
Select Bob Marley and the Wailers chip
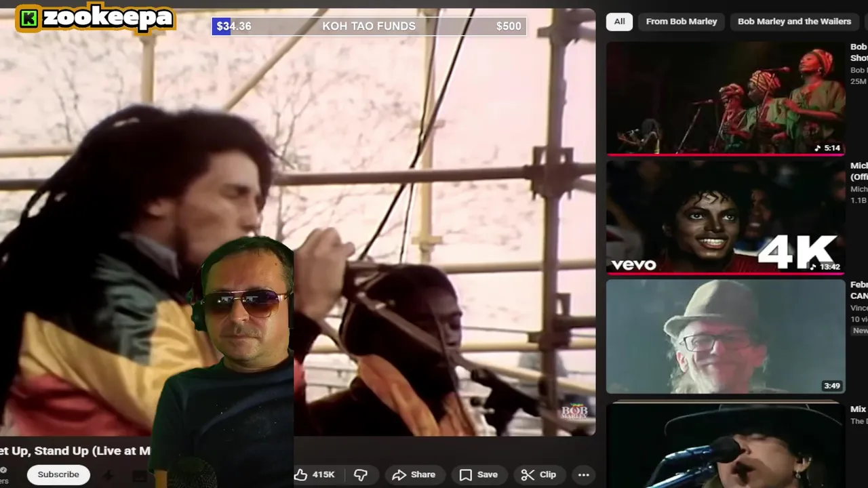[x=794, y=21]
